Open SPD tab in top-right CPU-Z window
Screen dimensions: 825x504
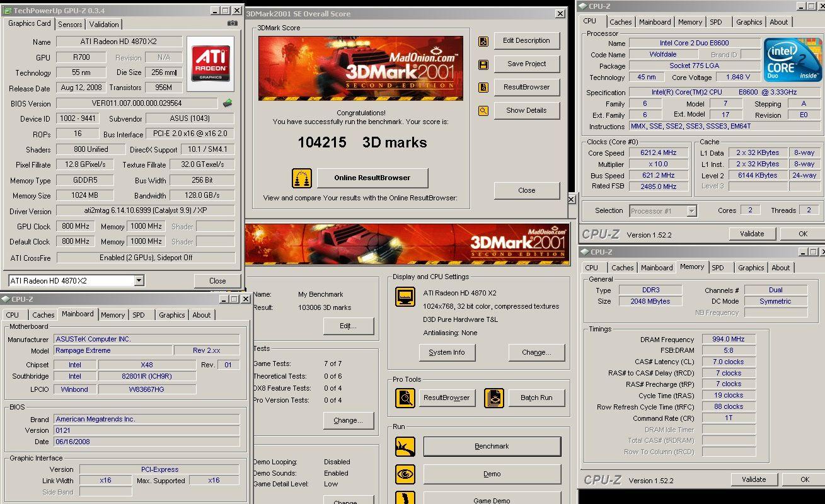click(716, 22)
